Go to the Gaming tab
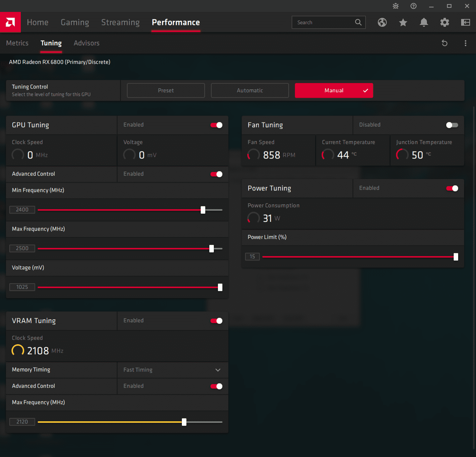Viewport: 476px width, 457px height. 75,22
